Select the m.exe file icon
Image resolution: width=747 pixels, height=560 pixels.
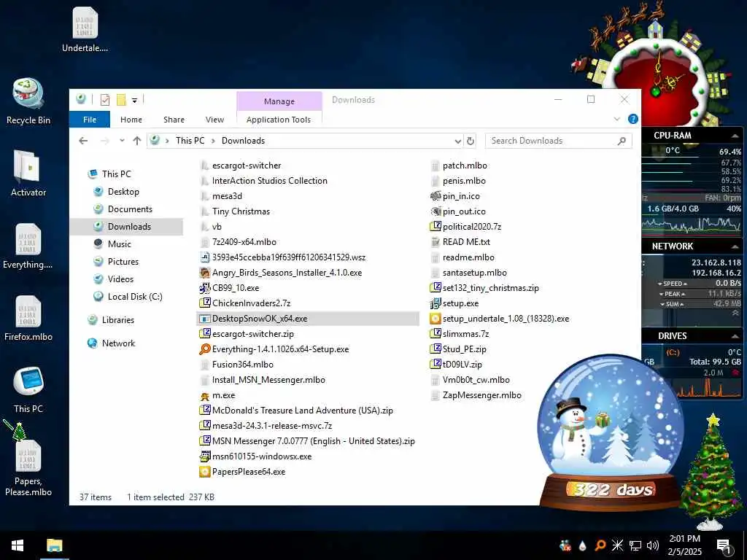pos(205,395)
